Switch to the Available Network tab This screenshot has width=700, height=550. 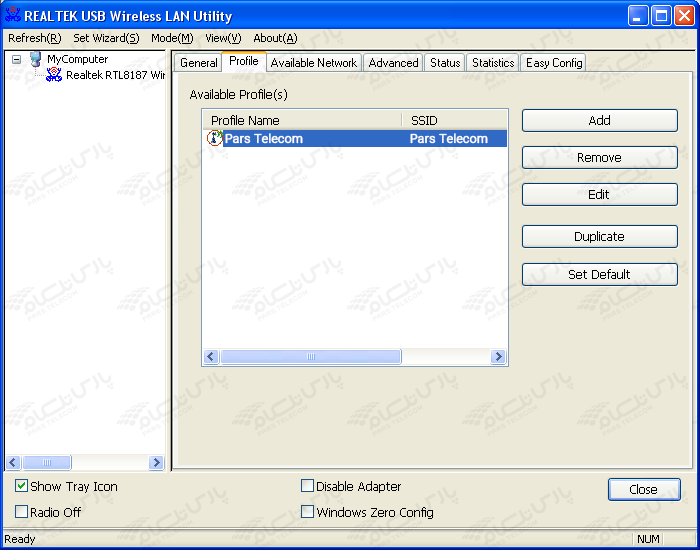coord(314,63)
